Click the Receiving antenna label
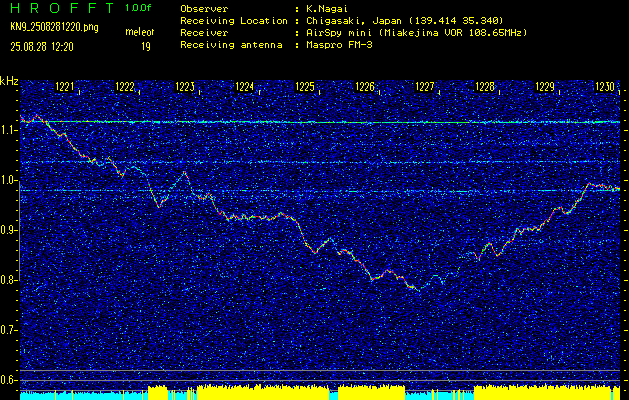Screen dimensions: 629x400 (231, 45)
